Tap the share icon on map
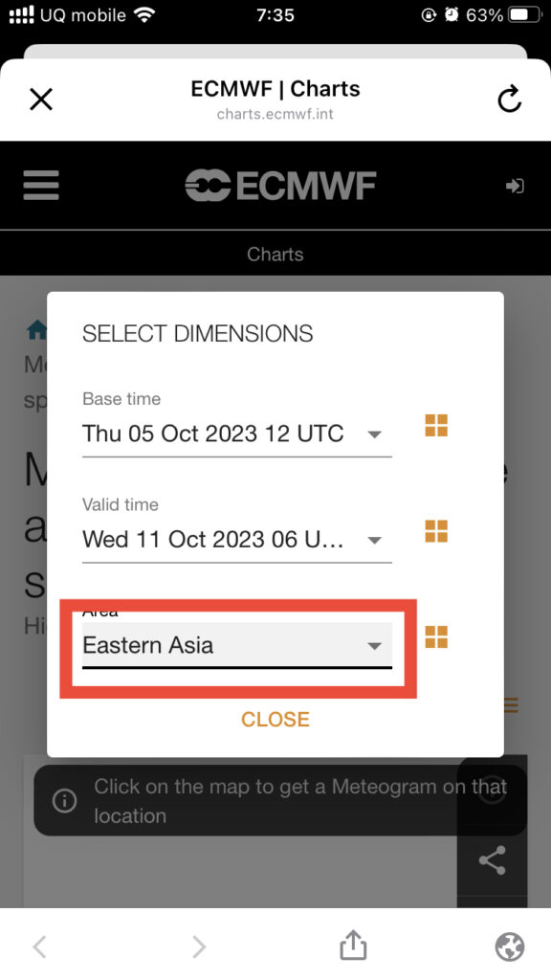Image resolution: width=551 pixels, height=980 pixels. pyautogui.click(x=493, y=860)
